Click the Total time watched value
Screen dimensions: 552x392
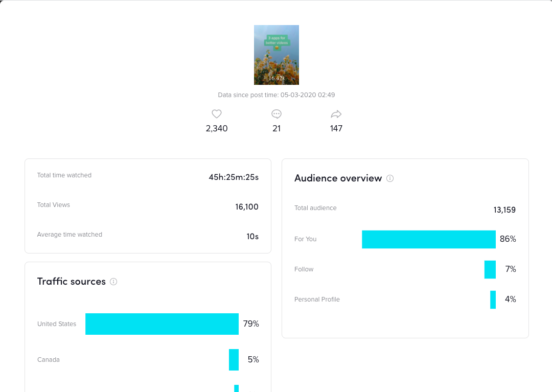[x=234, y=177]
